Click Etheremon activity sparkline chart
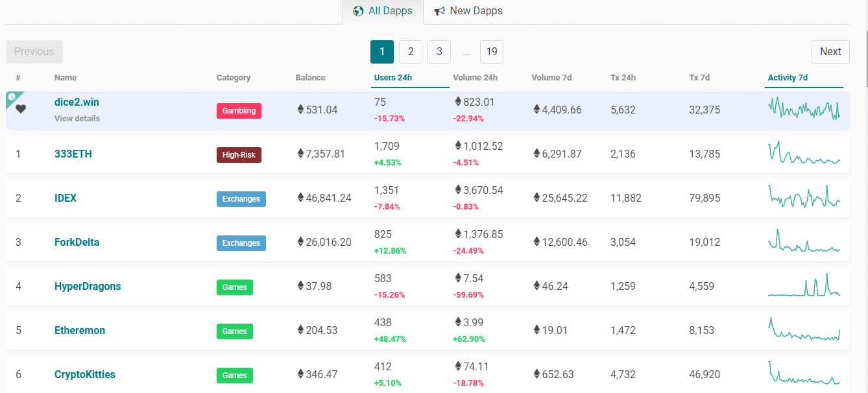The height and width of the screenshot is (393, 868). tap(804, 329)
